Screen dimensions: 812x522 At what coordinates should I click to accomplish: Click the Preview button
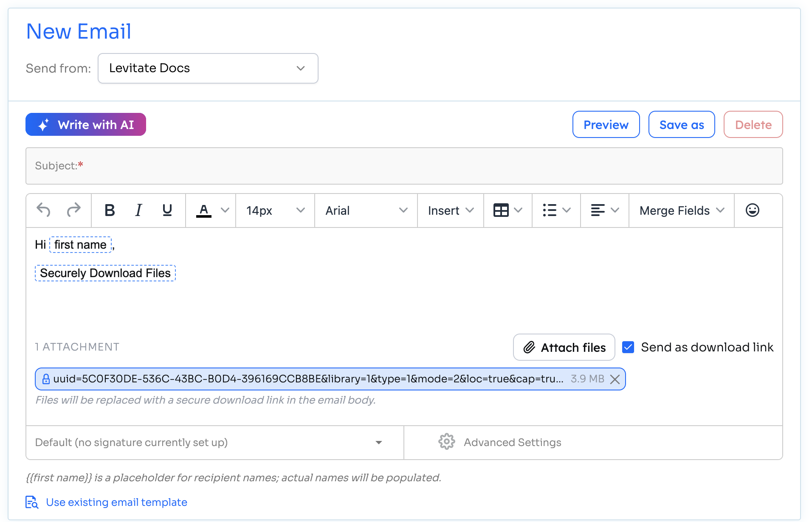point(606,124)
